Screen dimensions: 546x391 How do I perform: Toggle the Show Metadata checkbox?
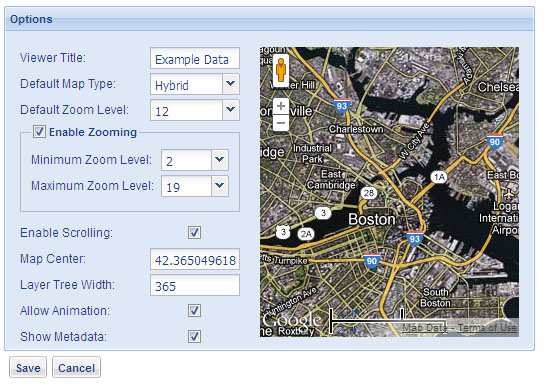click(194, 336)
